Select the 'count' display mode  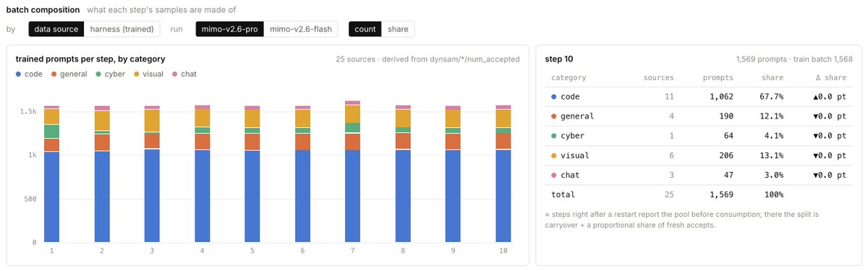pyautogui.click(x=365, y=29)
